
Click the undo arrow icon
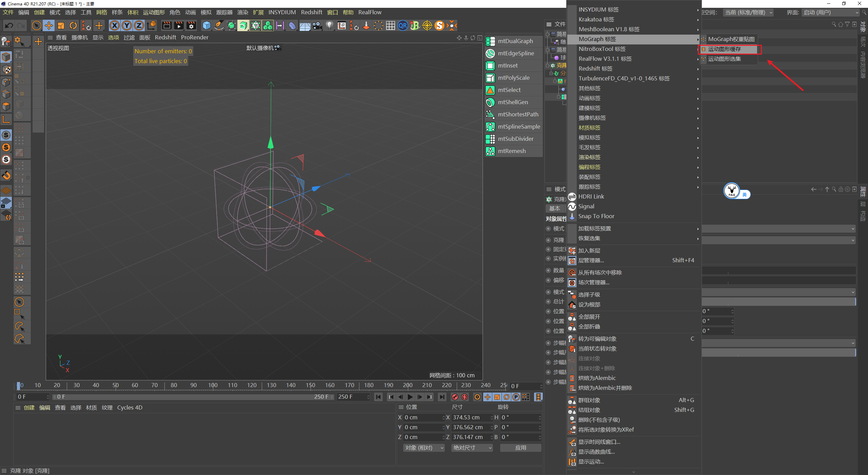click(x=9, y=25)
